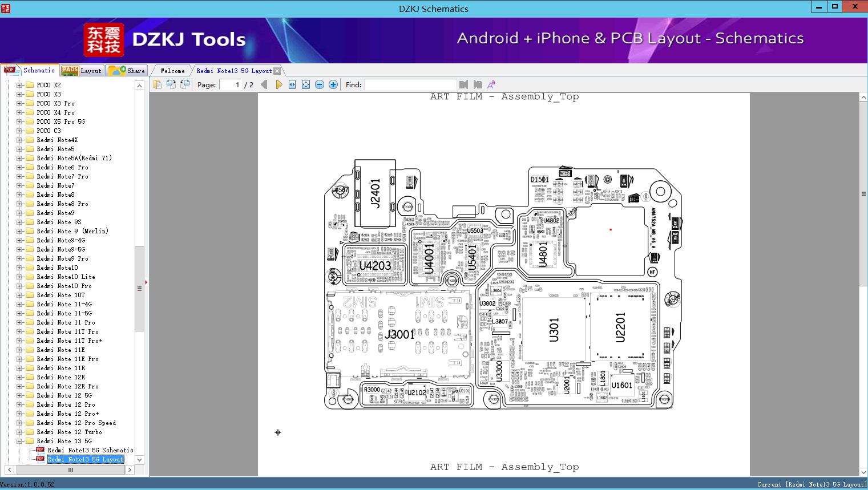Find the next search match
The height and width of the screenshot is (490, 868).
pos(478,84)
